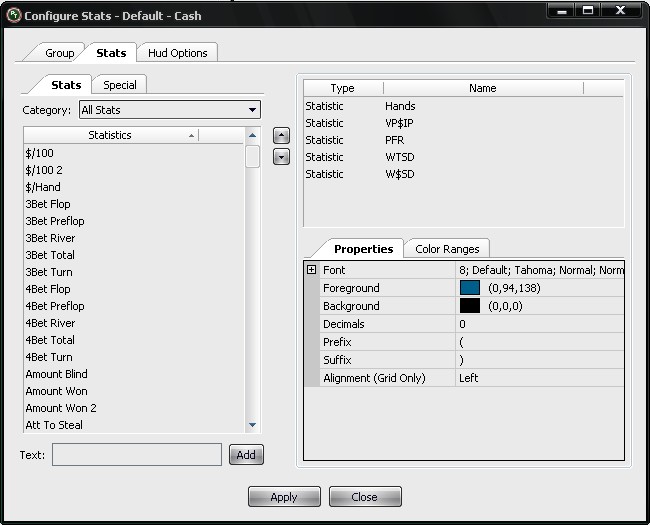Select $/Hand in statistics list
This screenshot has width=650, height=525.
click(134, 187)
